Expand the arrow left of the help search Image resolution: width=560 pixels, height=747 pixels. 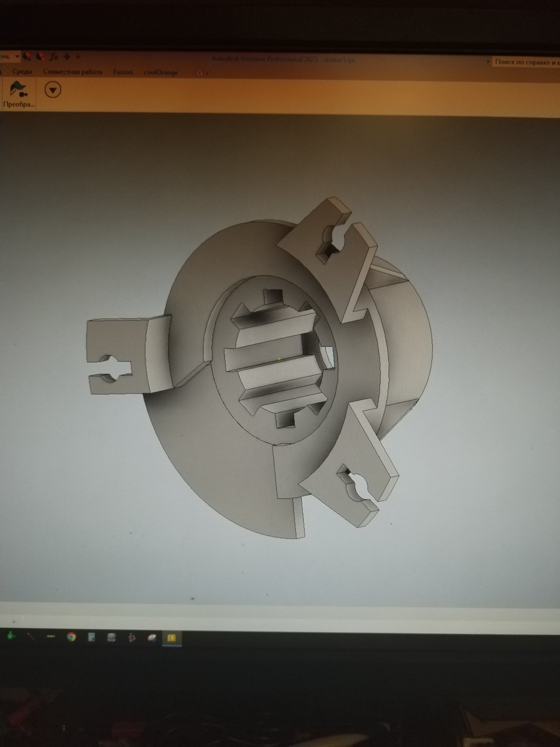[x=488, y=61]
